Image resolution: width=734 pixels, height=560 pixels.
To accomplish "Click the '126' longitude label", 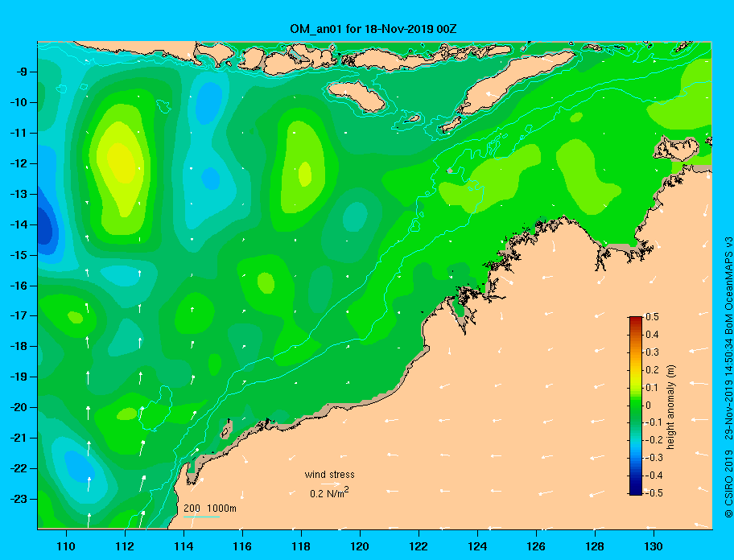I will click(x=536, y=546).
